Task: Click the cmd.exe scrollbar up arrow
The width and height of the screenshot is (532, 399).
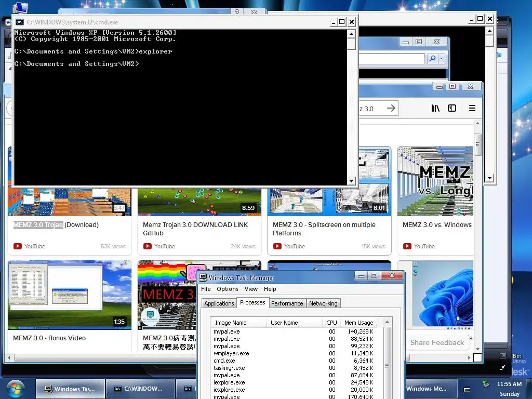Action: 351,34
